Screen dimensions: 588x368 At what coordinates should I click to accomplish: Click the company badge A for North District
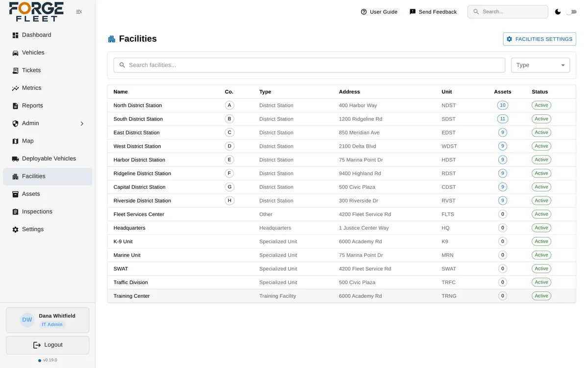229,105
